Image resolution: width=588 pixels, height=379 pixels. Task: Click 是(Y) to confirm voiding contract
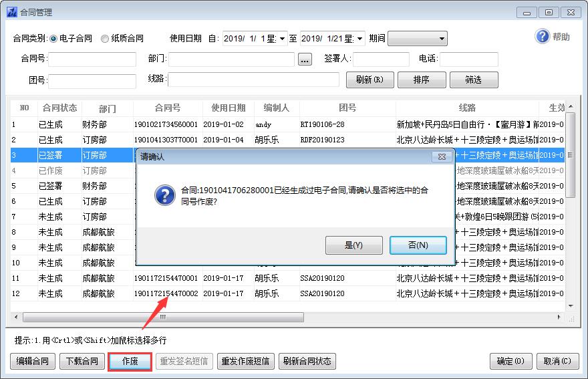(353, 245)
